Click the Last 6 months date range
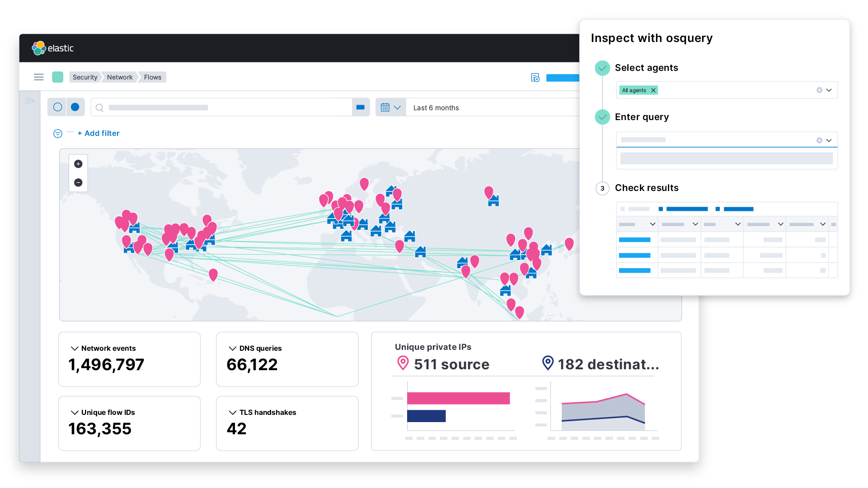 point(436,108)
